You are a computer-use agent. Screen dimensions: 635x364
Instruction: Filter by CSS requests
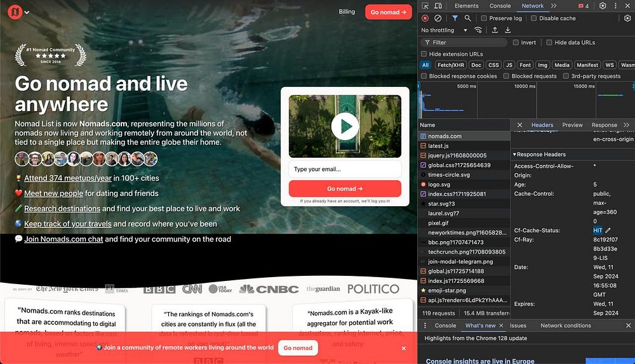[493, 65]
